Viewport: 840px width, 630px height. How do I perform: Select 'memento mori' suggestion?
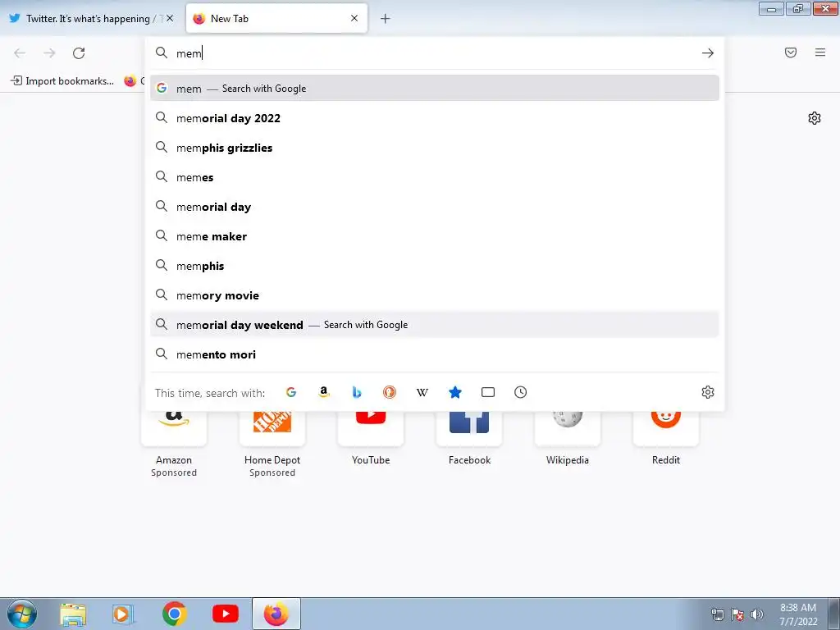pos(435,354)
